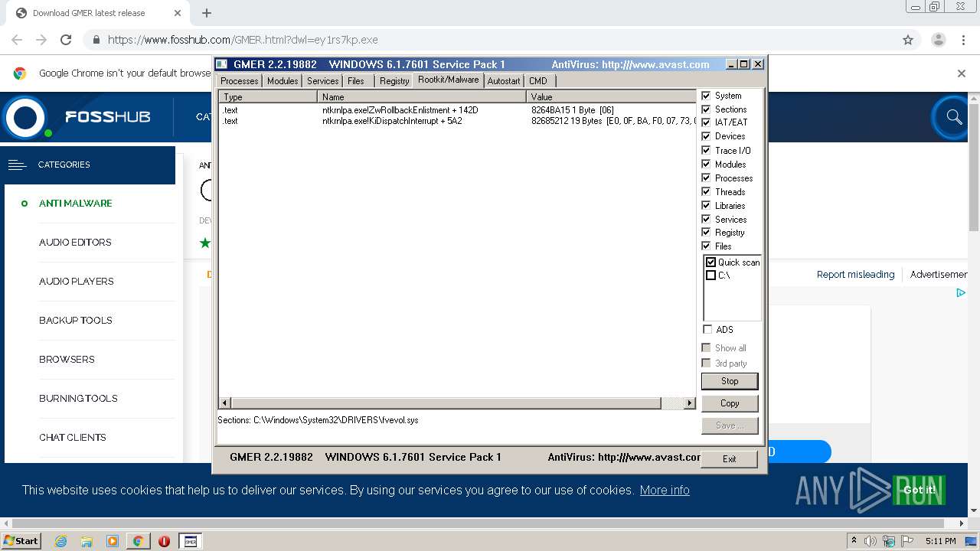Check the C:\ drive checkbox
Viewport: 980px width, 551px height.
click(710, 275)
